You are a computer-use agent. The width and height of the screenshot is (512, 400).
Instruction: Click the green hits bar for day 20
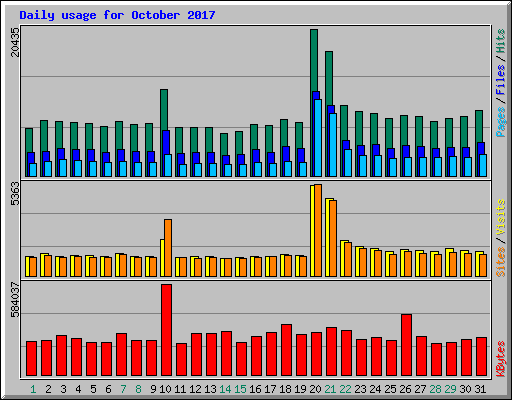314,60
